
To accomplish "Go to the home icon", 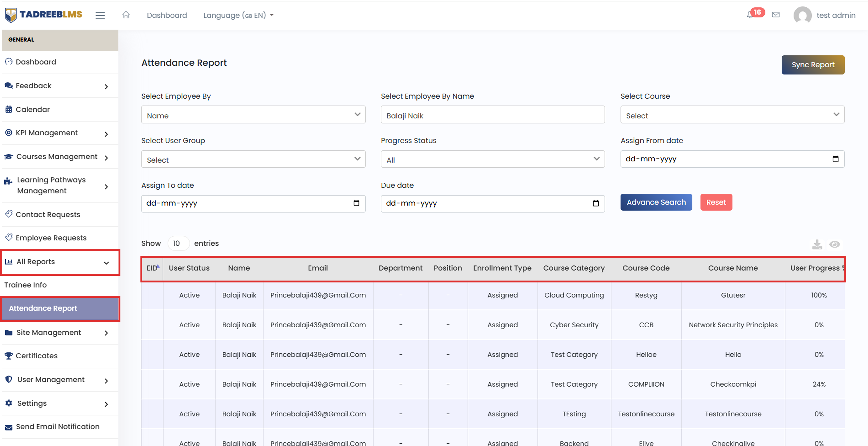I will pos(126,15).
